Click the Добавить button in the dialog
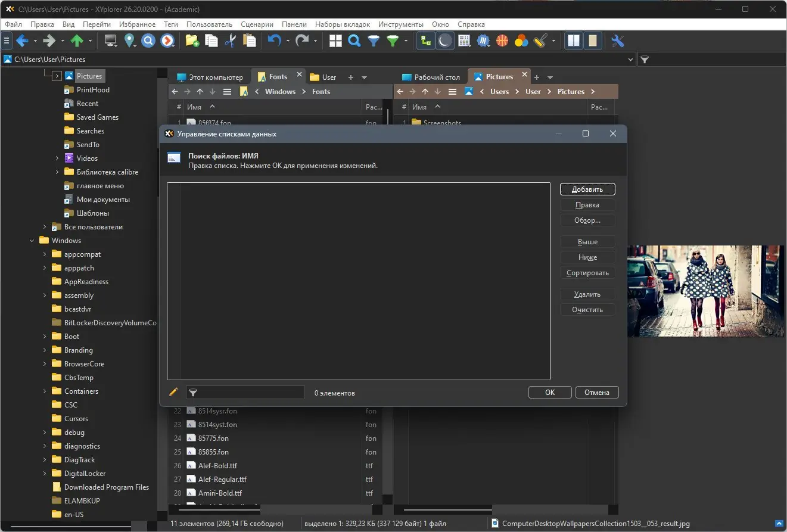This screenshot has height=532, width=787. (587, 189)
